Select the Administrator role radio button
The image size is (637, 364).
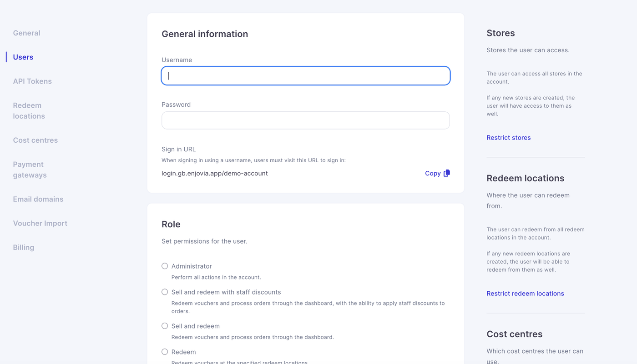(x=165, y=266)
